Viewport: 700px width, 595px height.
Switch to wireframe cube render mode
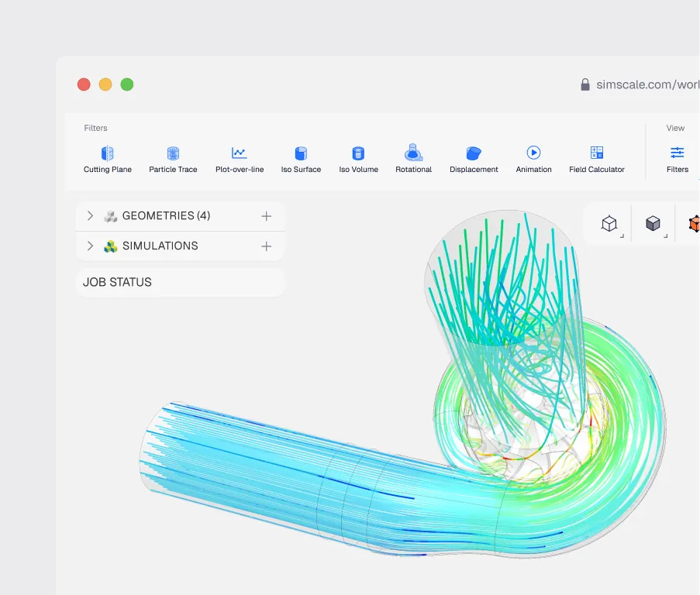coord(609,223)
